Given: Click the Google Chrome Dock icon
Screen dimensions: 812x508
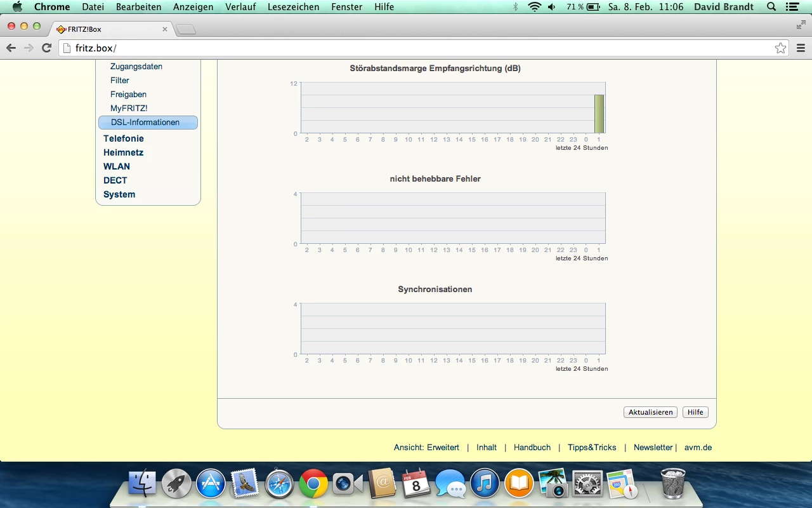Looking at the screenshot, I should tap(313, 484).
